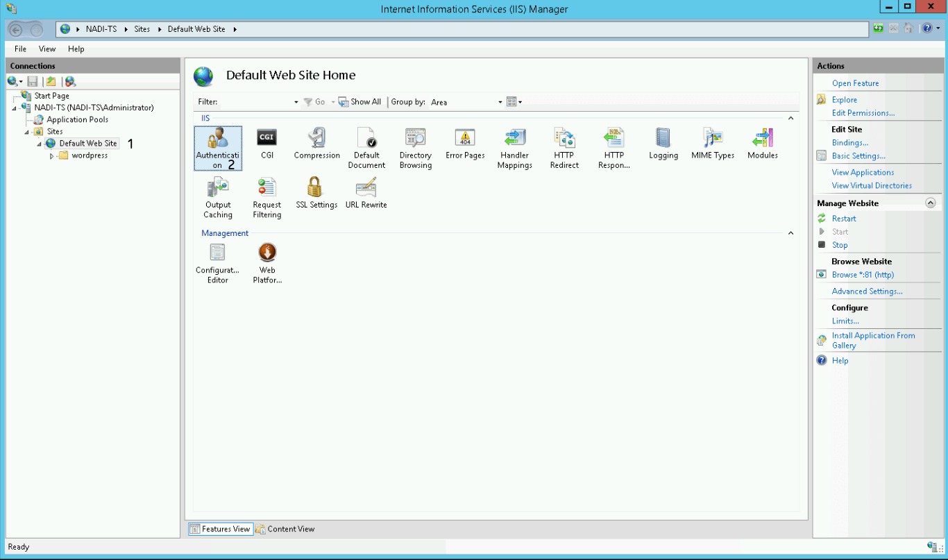This screenshot has height=560, width=948.
Task: Click View Applications link
Action: click(863, 173)
